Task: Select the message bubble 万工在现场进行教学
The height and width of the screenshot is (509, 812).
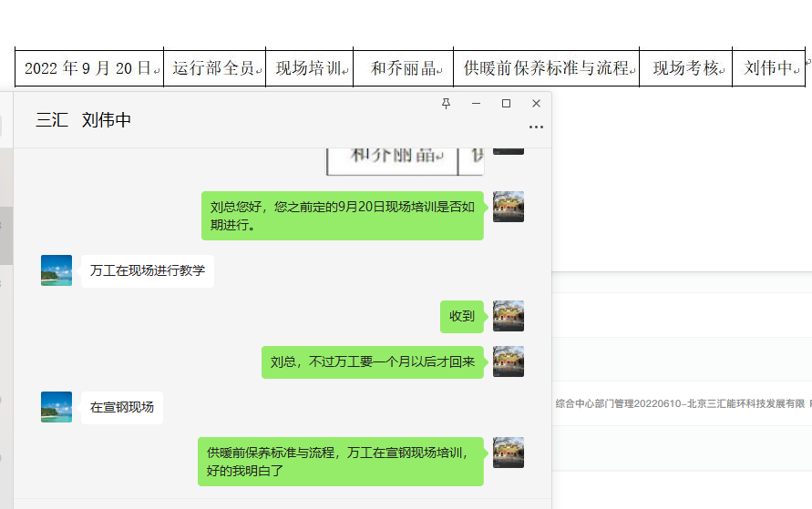Action: click(x=148, y=270)
